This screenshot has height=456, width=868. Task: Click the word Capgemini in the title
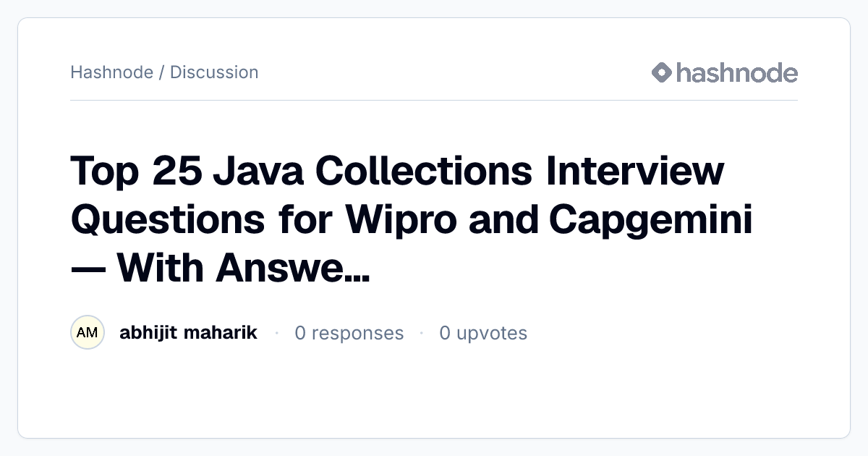[651, 220]
